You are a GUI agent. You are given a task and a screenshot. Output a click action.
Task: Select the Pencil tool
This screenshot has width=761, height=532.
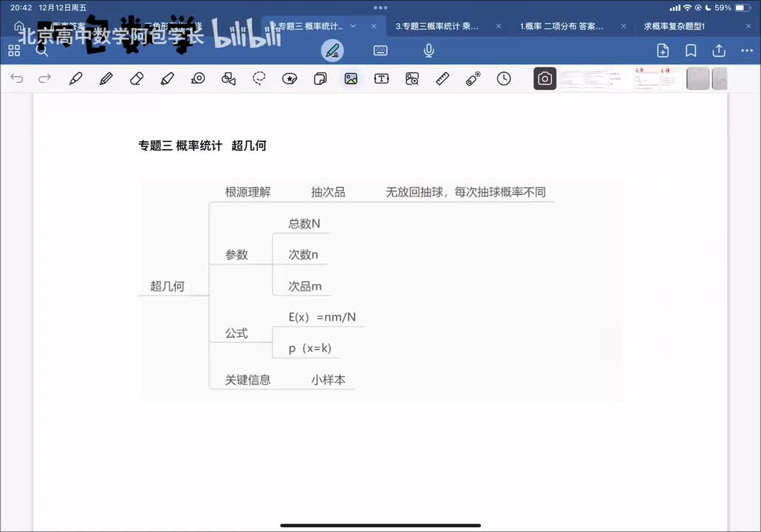(x=106, y=78)
